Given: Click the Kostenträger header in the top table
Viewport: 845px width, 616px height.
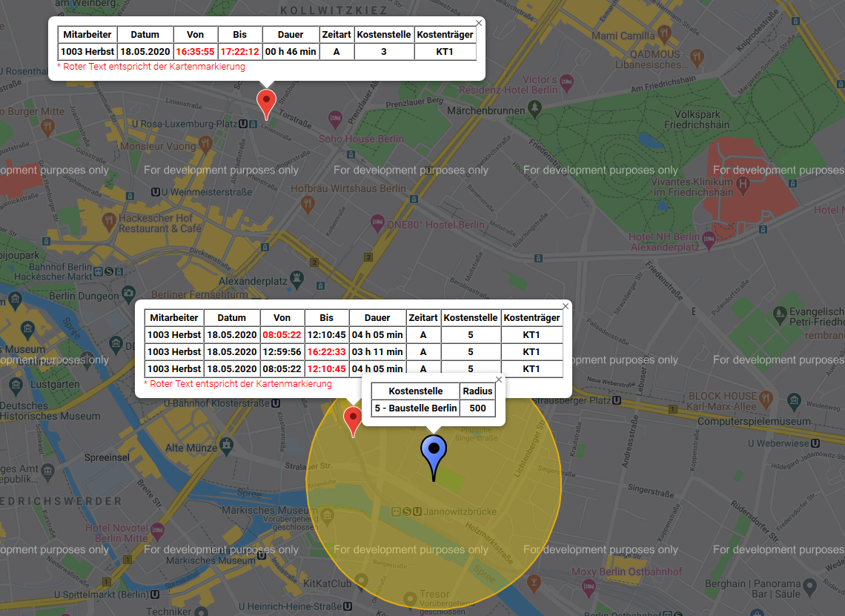Looking at the screenshot, I should click(445, 35).
